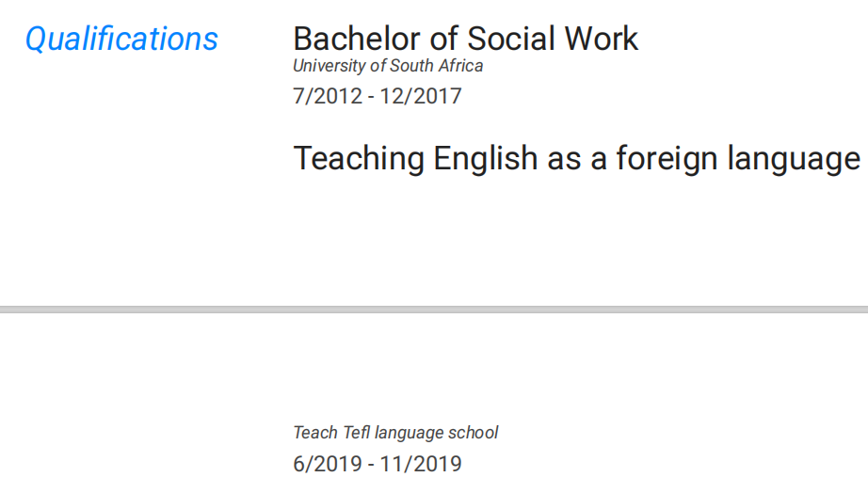Click the word Tefl in the school name
This screenshot has height=493, width=868.
(x=355, y=433)
